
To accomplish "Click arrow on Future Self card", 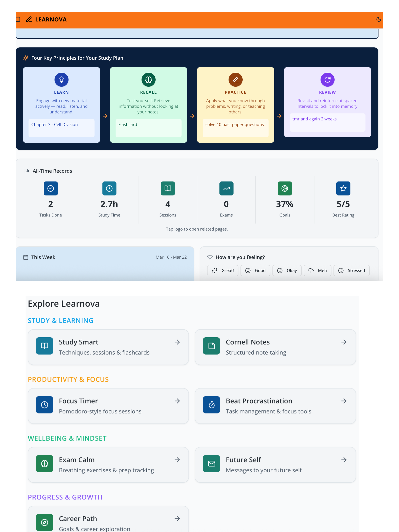I will (x=344, y=460).
